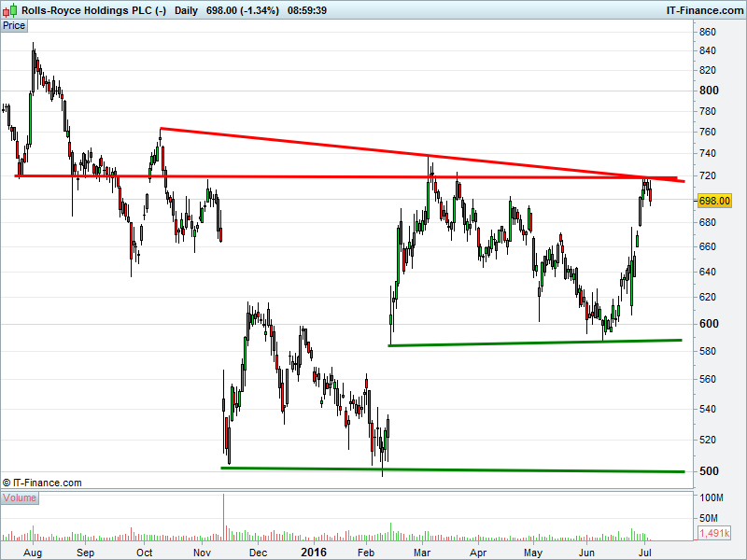Click the yellow 698.00 current price tag
Image resolution: width=747 pixels, height=560 pixels.
(714, 201)
